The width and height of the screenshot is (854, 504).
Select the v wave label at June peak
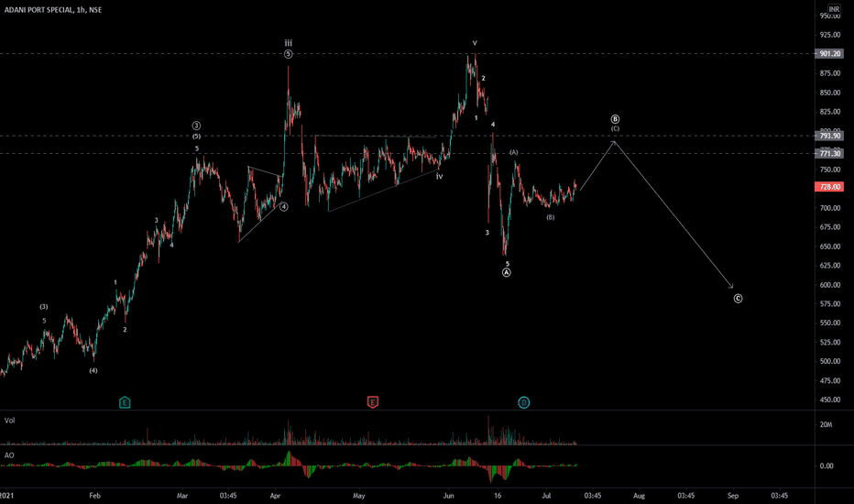coord(475,43)
